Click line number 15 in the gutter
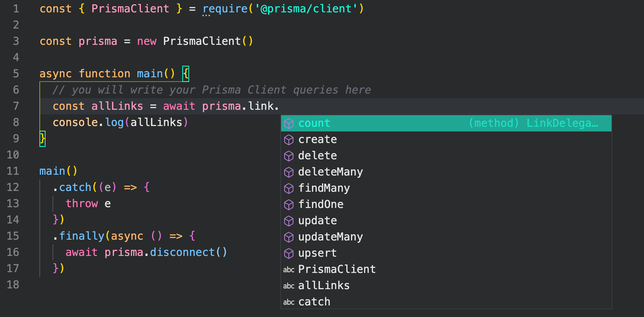Viewport: 644px width, 317px height. click(13, 236)
